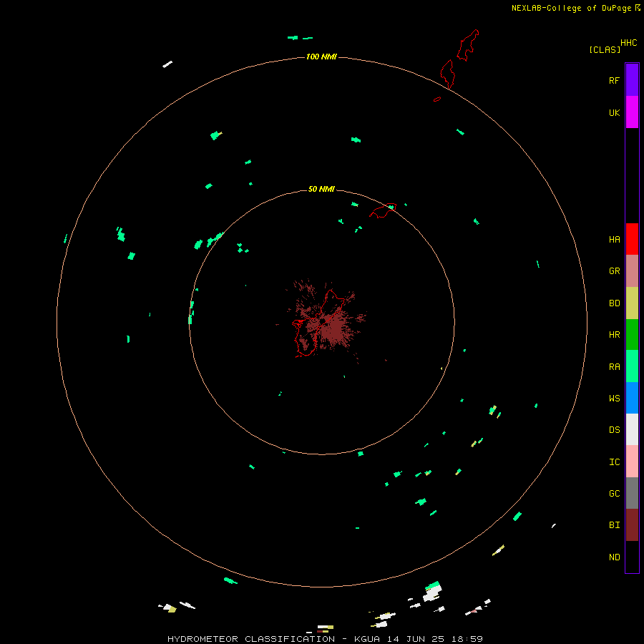The height and width of the screenshot is (644, 644).
Task: Click the RA light green legend swatch
Action: [632, 366]
